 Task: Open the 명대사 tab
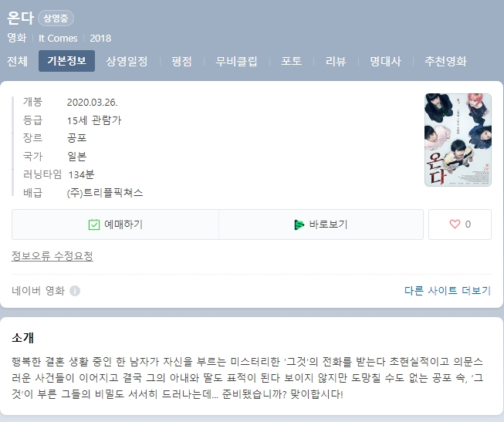(x=385, y=61)
